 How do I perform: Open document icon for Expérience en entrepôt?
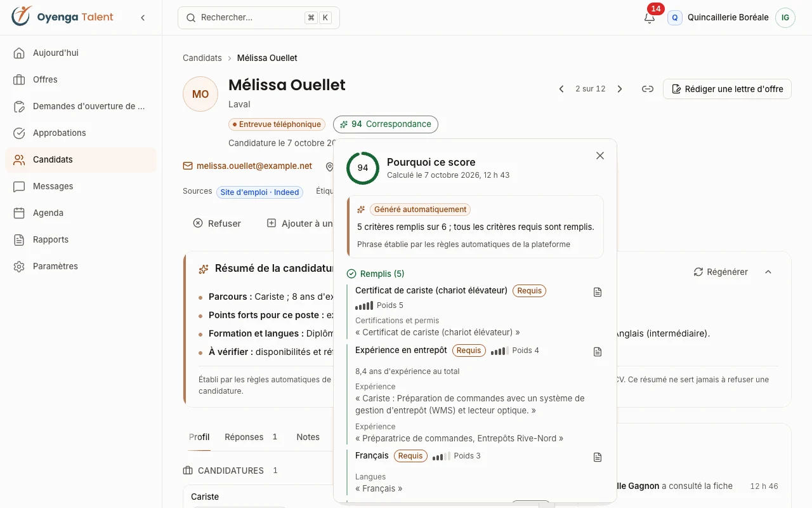pos(597,352)
